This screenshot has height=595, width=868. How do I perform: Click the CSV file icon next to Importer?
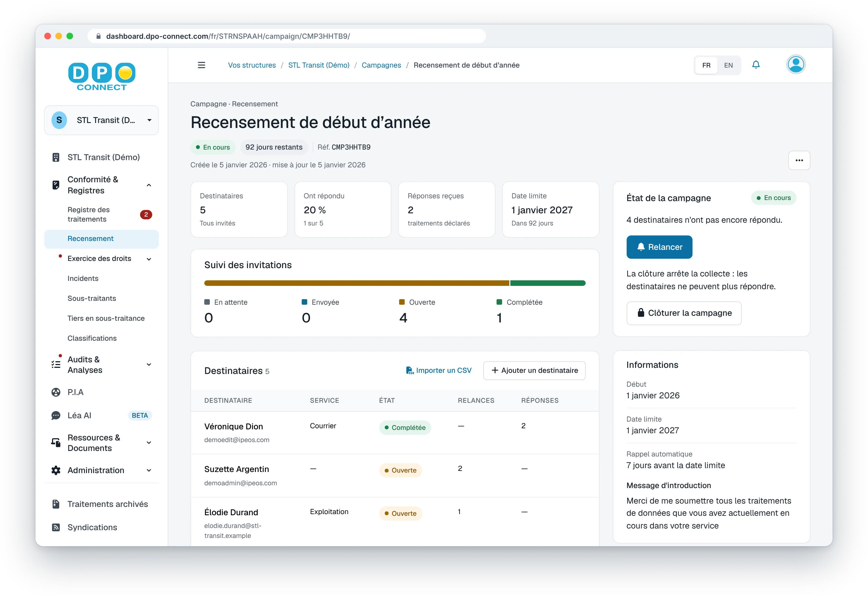410,370
